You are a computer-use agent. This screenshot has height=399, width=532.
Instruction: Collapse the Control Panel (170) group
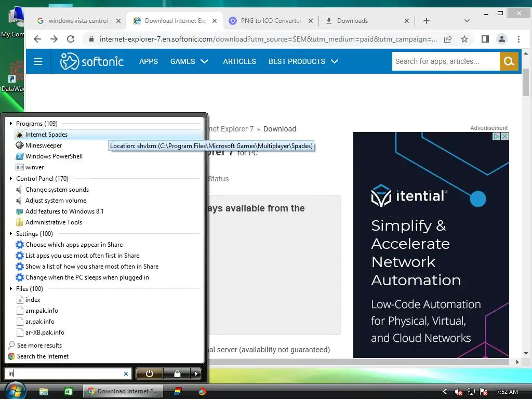[11, 179]
